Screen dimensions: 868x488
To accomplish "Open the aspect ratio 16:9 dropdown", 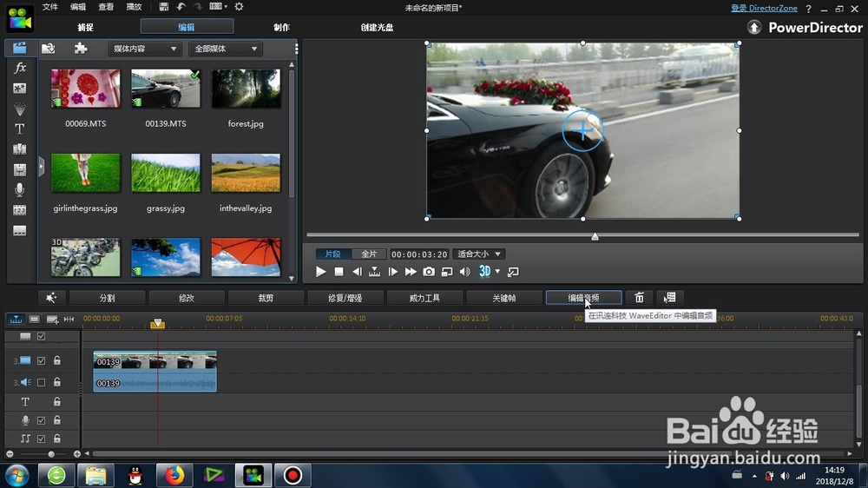I will tap(219, 7).
